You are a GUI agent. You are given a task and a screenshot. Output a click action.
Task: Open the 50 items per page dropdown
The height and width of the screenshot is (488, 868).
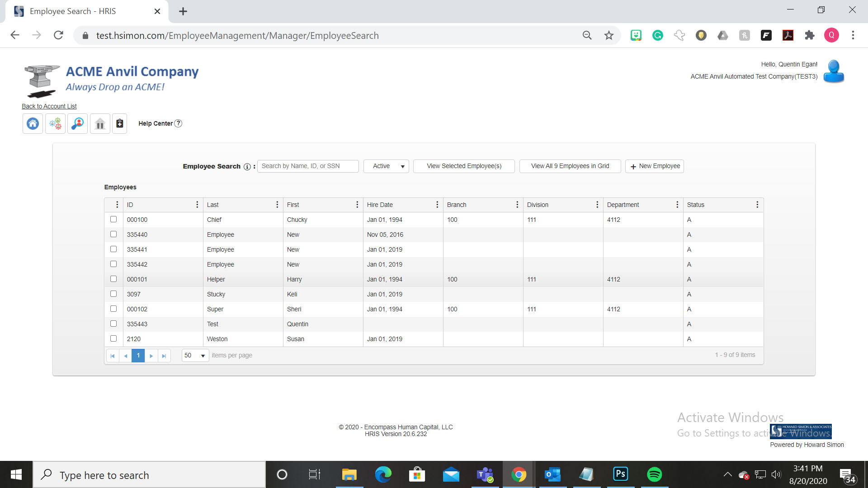coord(195,356)
